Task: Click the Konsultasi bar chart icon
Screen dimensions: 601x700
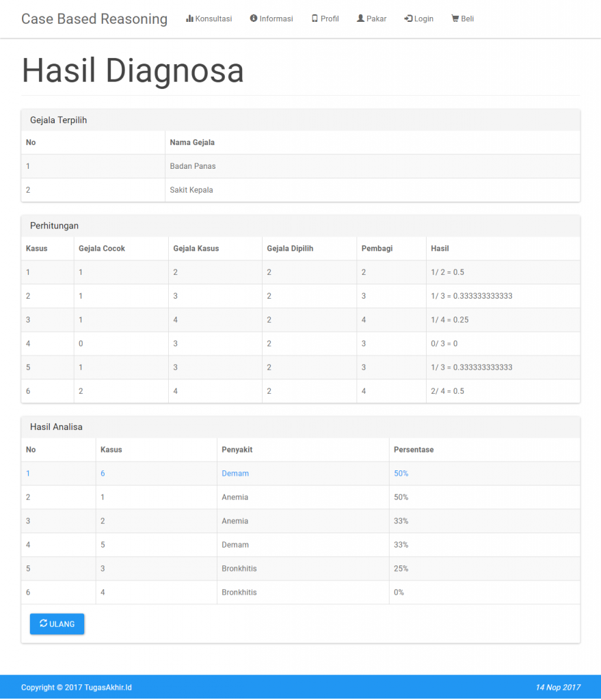Action: 189,19
